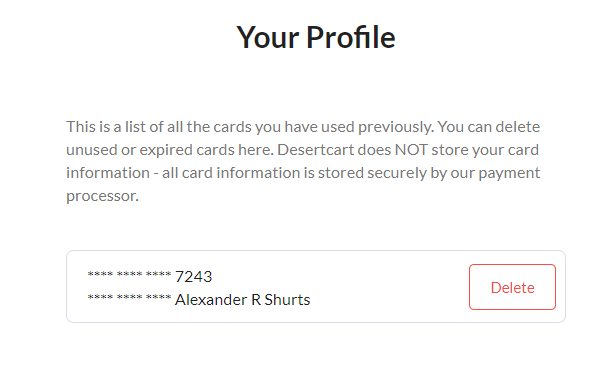Click the asterisks before the cardholder name

coord(129,297)
